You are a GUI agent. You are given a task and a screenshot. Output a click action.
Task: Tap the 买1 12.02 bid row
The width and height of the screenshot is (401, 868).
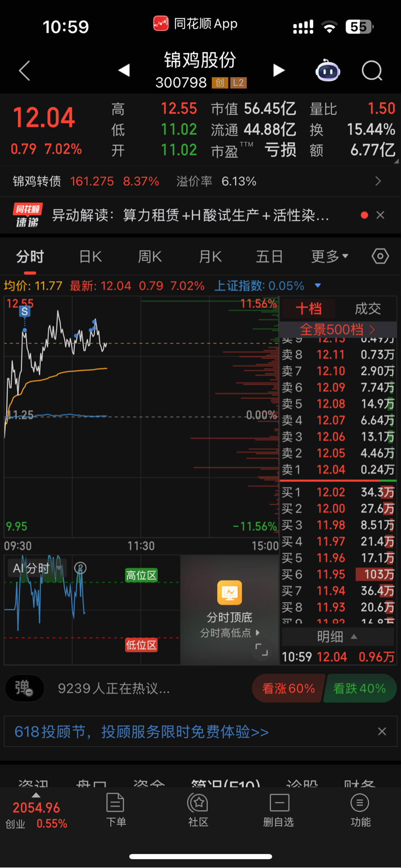coord(338,492)
